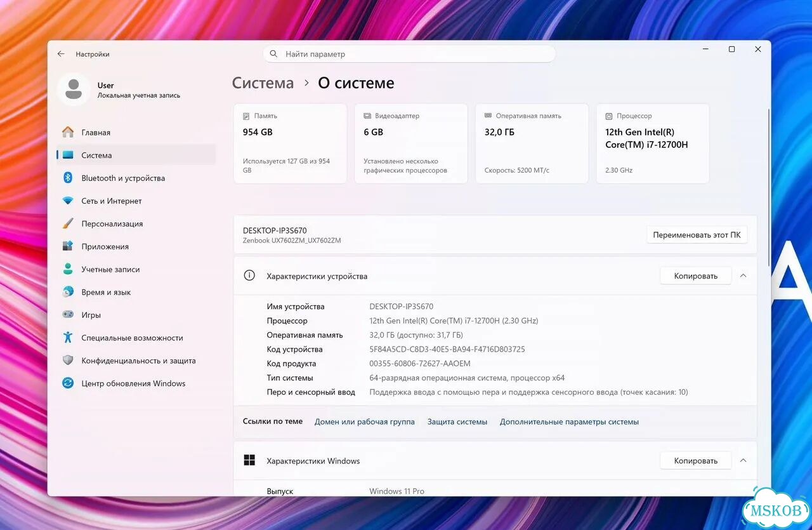
Task: Open Дополнительные параметры системы link
Action: tap(569, 421)
